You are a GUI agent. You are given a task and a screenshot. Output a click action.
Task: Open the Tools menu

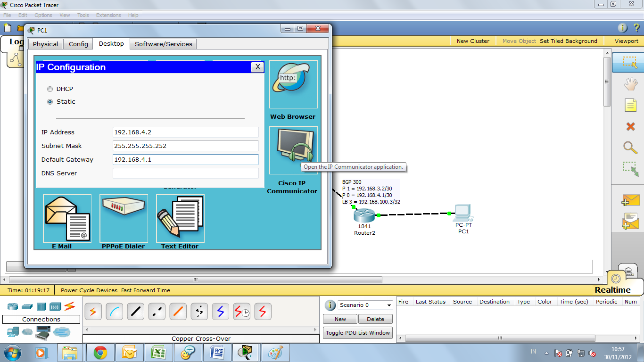coord(83,15)
